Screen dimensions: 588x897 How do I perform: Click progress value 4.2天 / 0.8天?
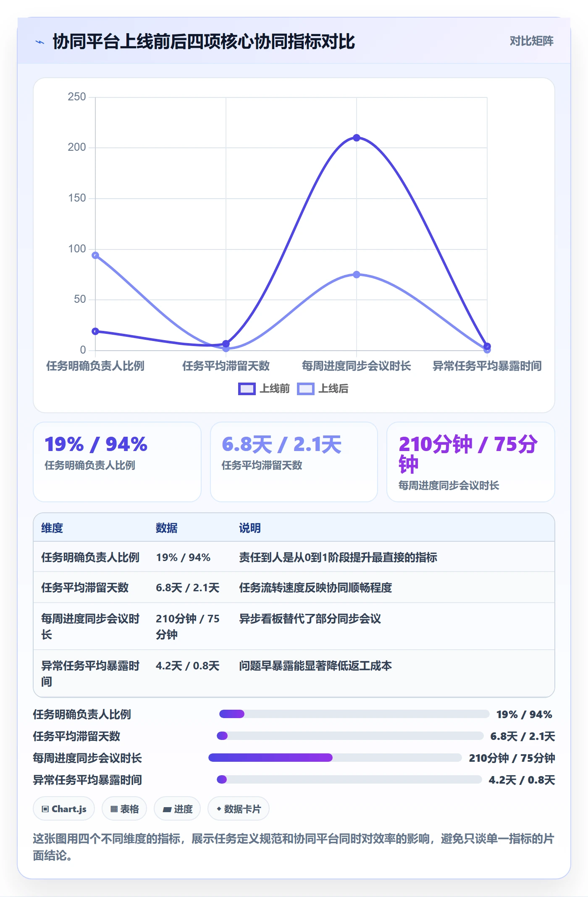(x=522, y=780)
